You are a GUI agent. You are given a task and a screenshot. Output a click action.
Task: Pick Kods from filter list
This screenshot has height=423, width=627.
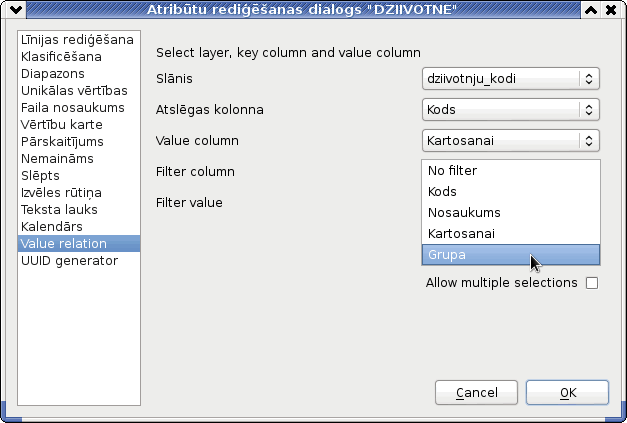tap(511, 192)
